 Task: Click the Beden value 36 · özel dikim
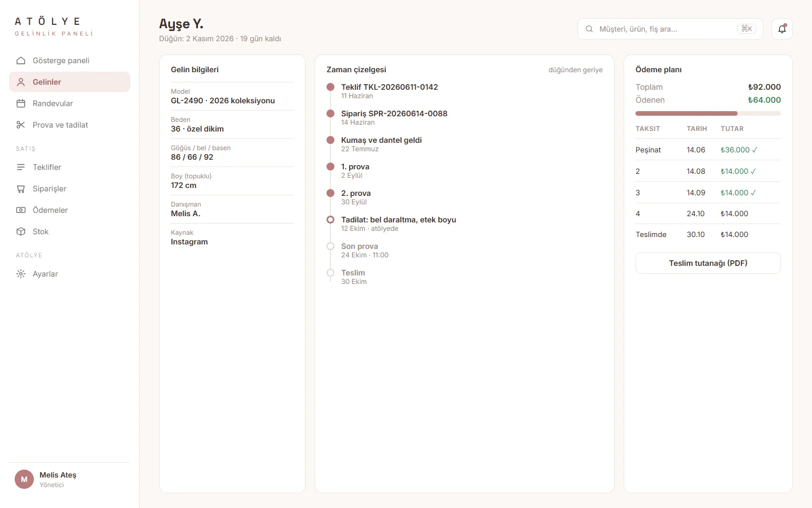(197, 129)
